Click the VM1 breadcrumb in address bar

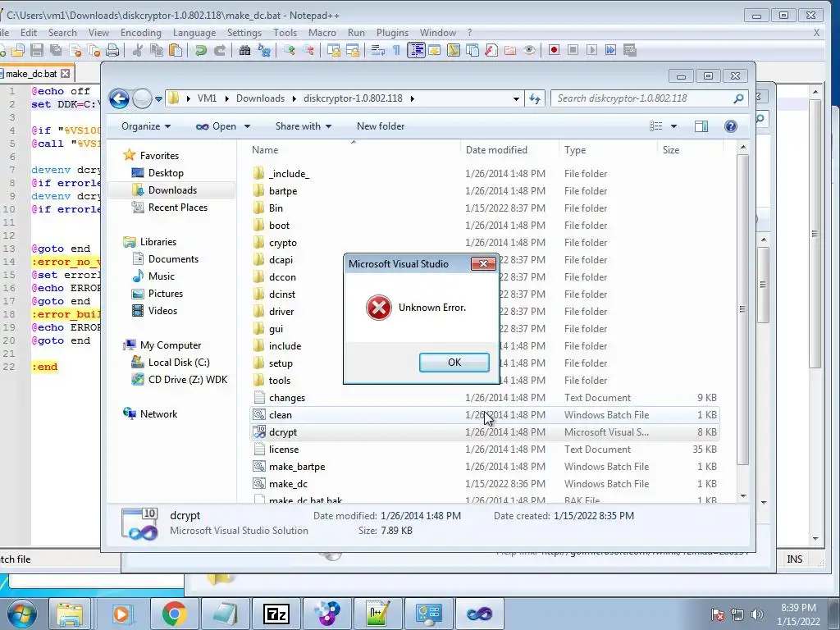[x=207, y=98]
